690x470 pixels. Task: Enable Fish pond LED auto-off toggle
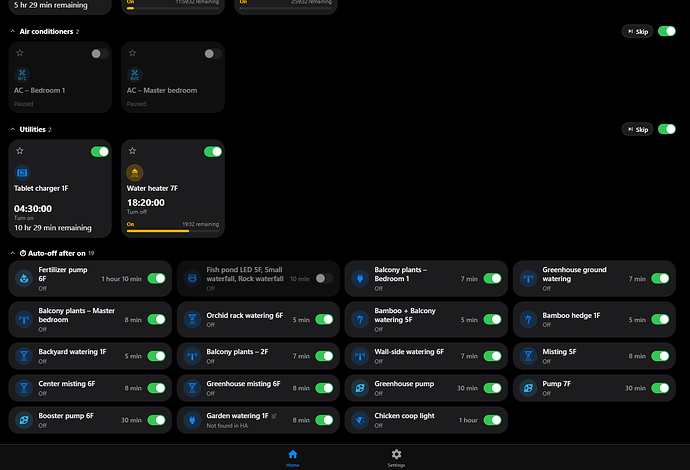click(x=324, y=279)
